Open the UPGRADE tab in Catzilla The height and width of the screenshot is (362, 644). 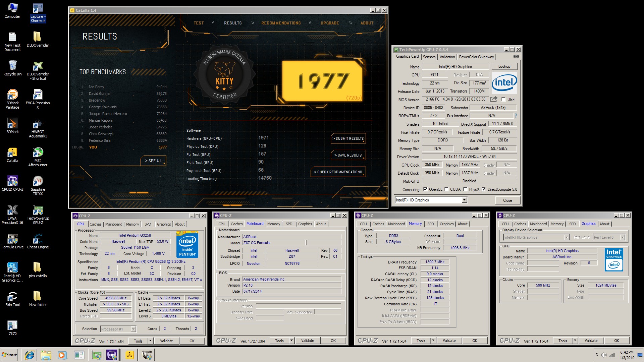click(330, 23)
